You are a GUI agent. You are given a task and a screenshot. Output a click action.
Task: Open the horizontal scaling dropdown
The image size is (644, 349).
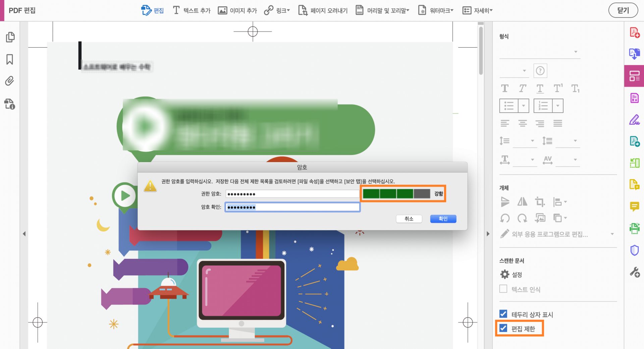pyautogui.click(x=526, y=160)
